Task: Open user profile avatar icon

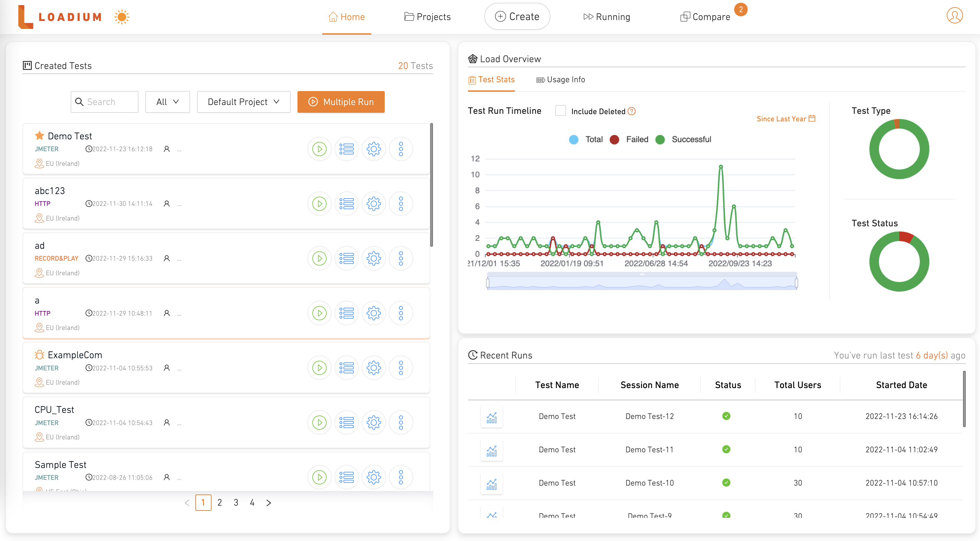Action: click(954, 16)
